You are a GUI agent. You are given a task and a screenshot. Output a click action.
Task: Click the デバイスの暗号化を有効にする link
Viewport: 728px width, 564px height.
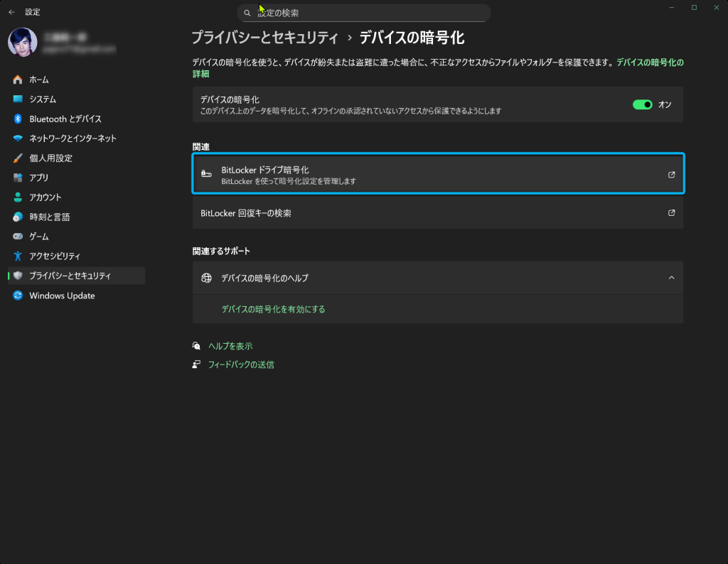tap(273, 310)
